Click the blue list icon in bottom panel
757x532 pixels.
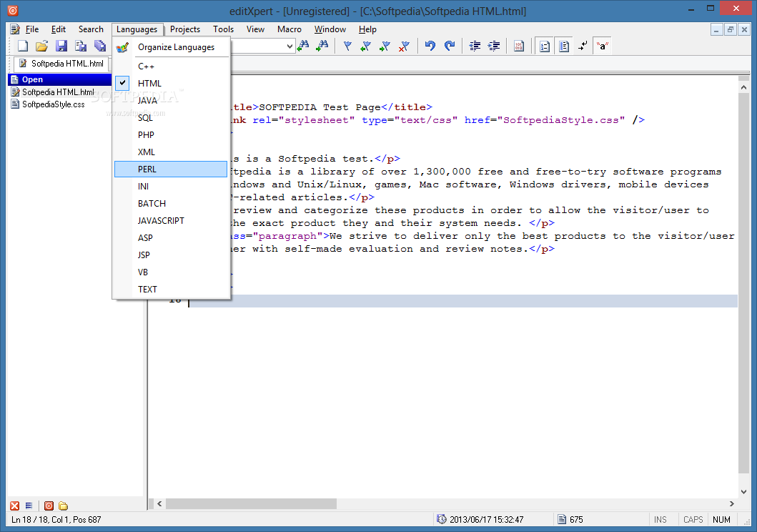pos(29,506)
